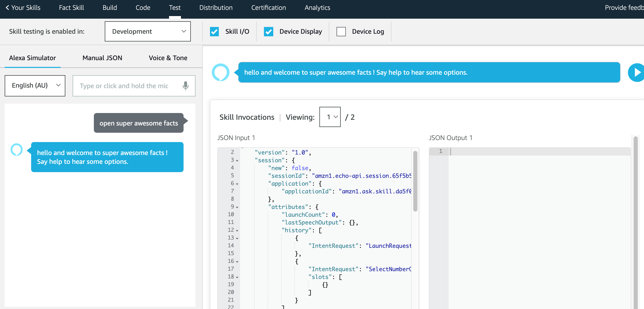This screenshot has width=644, height=309.
Task: Click the back chevron next to Your Skills
Action: point(7,8)
